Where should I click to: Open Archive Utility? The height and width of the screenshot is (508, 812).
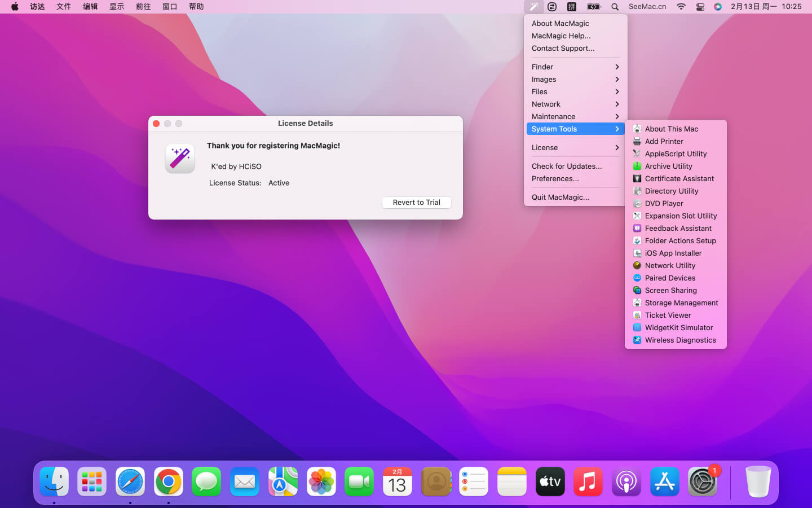pyautogui.click(x=676, y=166)
